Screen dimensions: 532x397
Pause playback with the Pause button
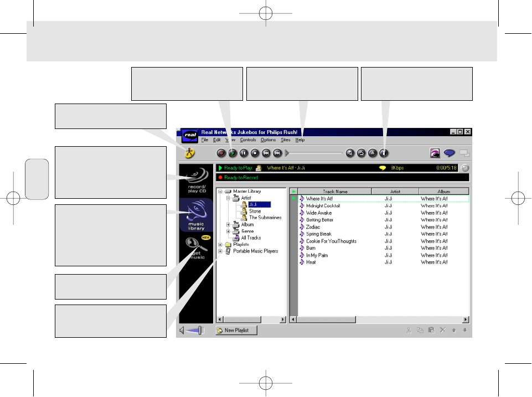click(x=244, y=153)
